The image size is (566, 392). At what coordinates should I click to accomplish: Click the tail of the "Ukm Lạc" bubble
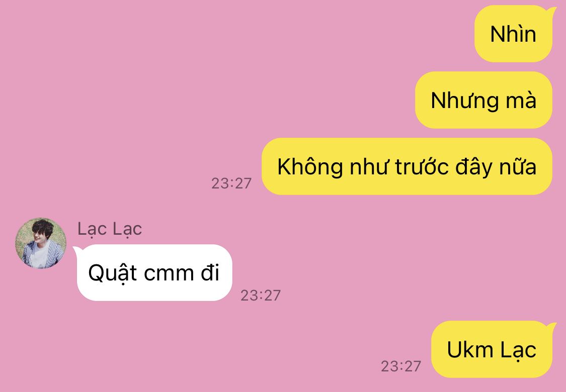[x=552, y=327]
